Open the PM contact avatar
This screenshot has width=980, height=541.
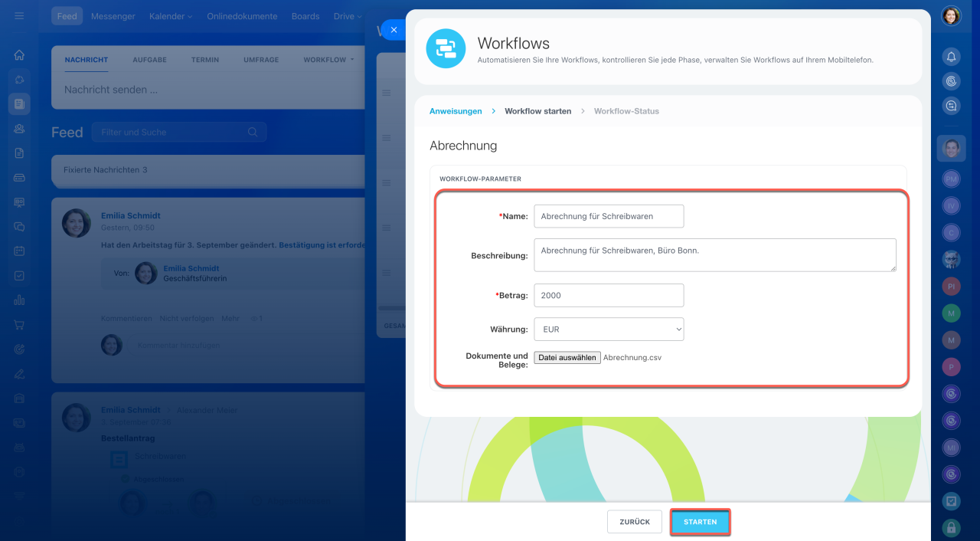(x=951, y=179)
